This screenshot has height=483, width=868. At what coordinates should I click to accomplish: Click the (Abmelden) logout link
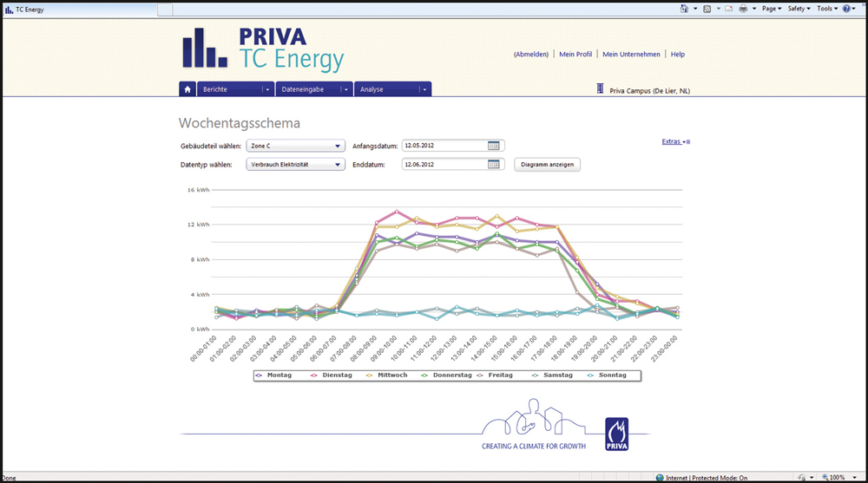[x=531, y=55]
